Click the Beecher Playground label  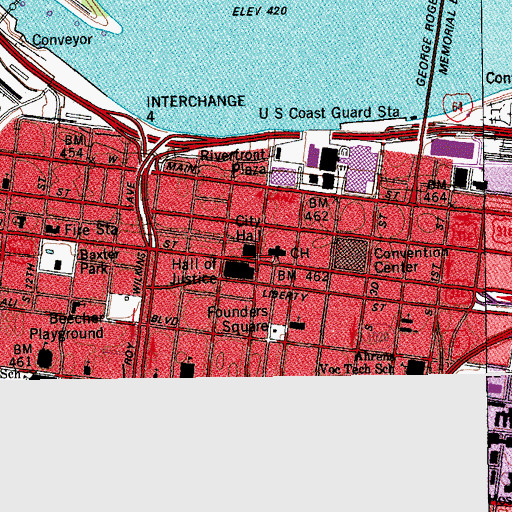67,326
